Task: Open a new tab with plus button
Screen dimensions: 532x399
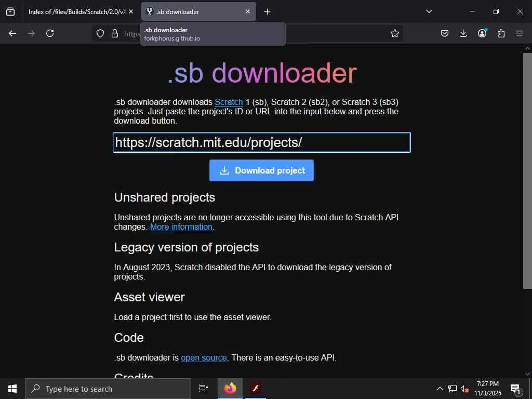Action: (x=267, y=12)
